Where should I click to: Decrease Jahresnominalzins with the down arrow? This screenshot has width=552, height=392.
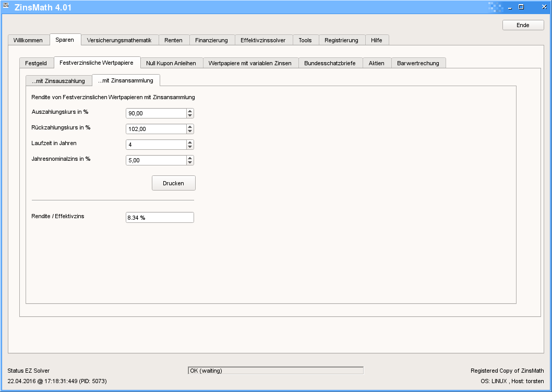coord(190,163)
